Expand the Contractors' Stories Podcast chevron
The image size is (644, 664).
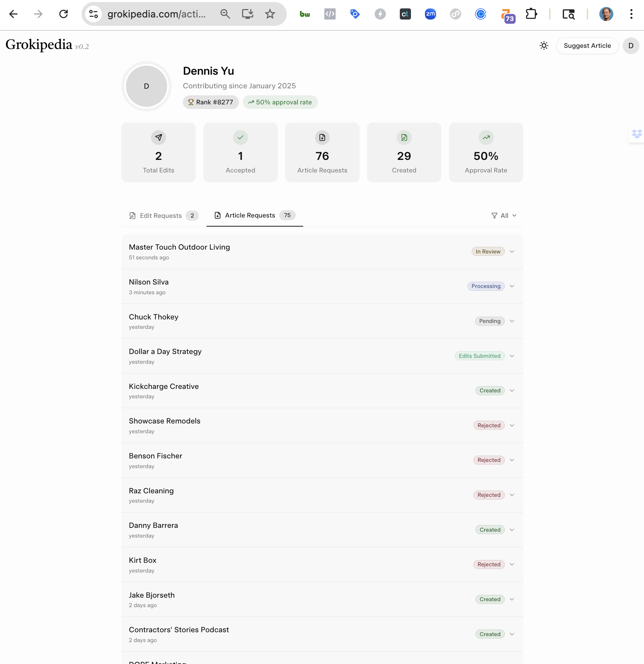pos(512,634)
